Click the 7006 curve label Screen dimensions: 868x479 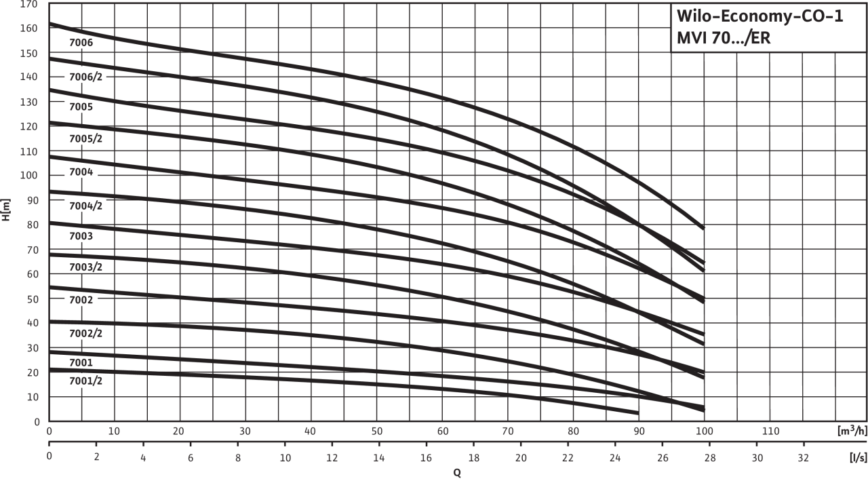[81, 42]
